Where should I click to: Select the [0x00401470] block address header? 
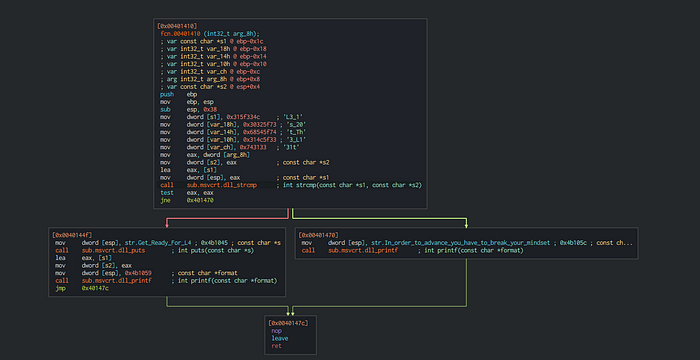click(x=318, y=235)
